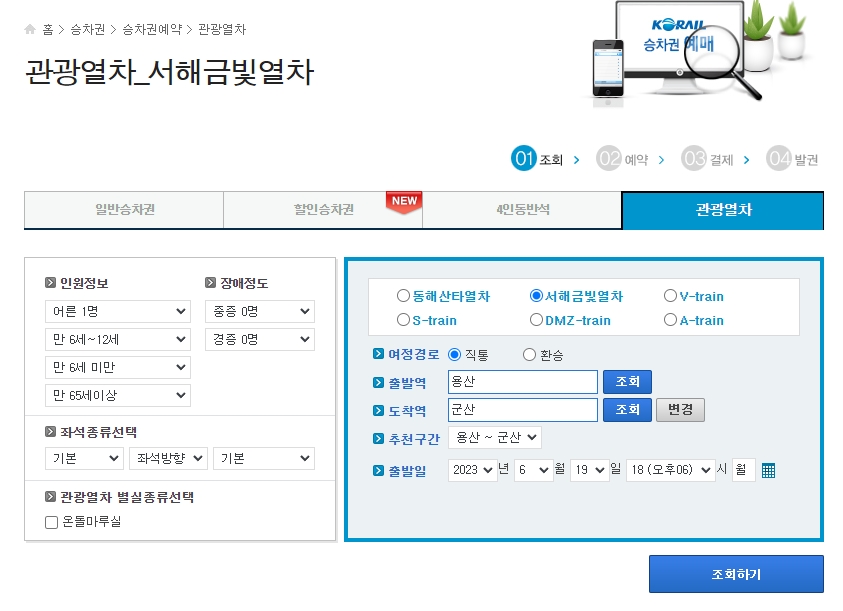Screen dimensions: 843x611
Task: Click the arrival station field showing 군산
Action: click(x=521, y=409)
